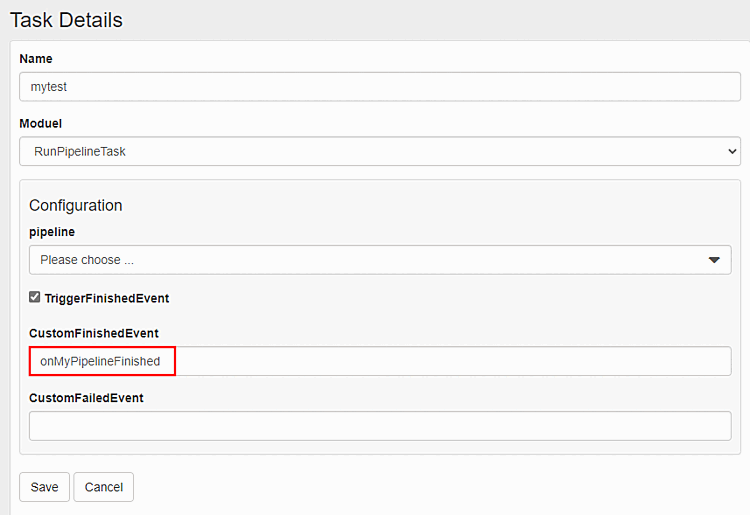Click the TriggerFinishedEvent label text
Screen dimensions: 750x515
107,298
